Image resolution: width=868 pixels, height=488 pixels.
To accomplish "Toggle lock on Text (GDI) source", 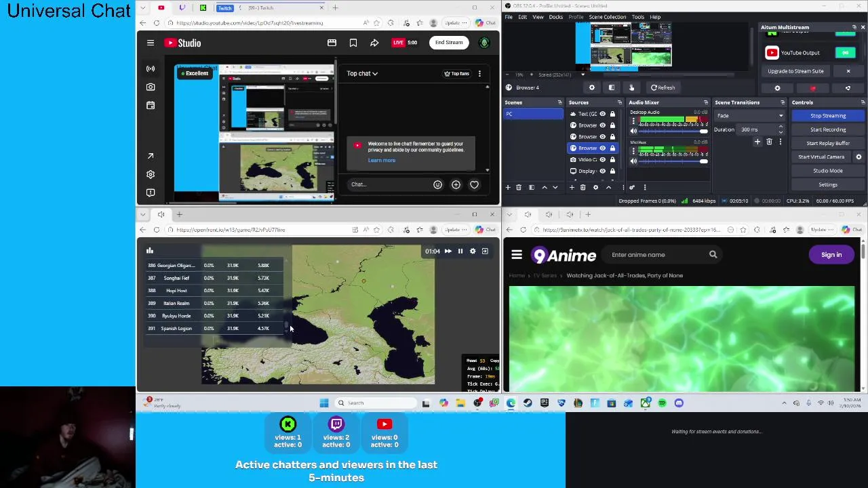I will [x=612, y=114].
